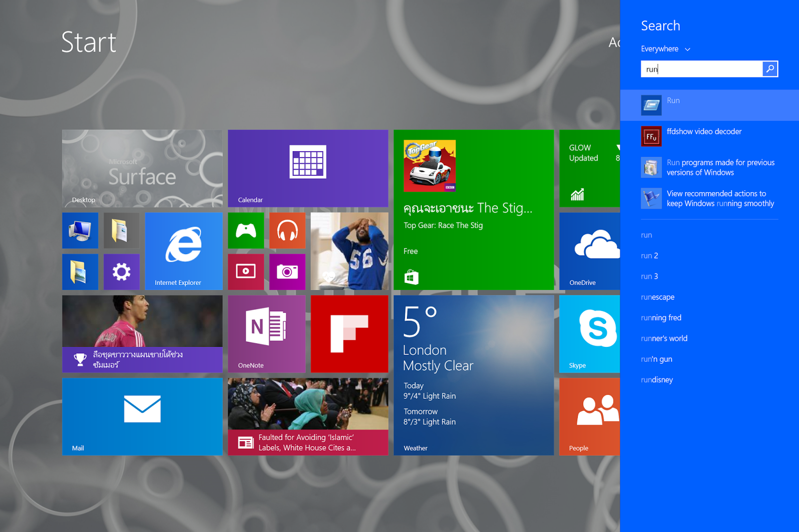
Task: Launch the Flipboard red tile
Action: (350, 334)
